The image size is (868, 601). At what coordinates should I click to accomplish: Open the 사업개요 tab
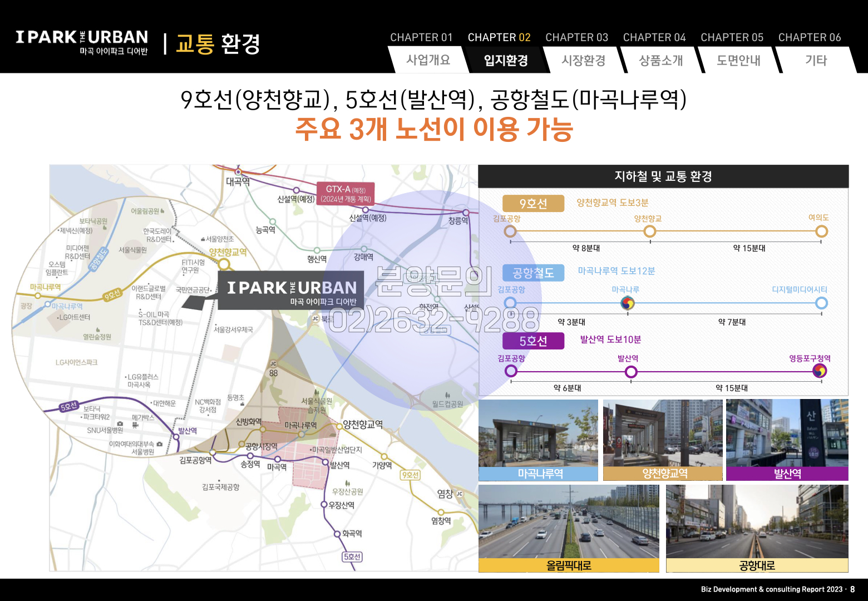(x=428, y=60)
